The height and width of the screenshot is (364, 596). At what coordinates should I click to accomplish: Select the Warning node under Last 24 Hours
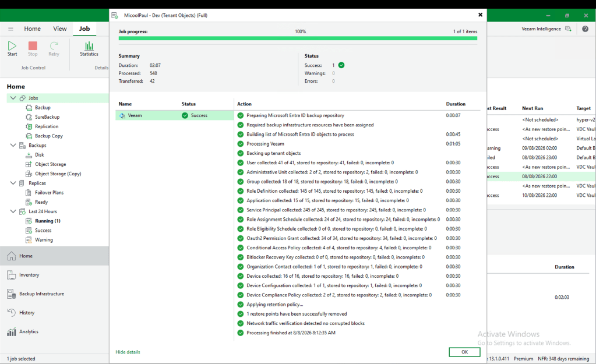pyautogui.click(x=44, y=240)
